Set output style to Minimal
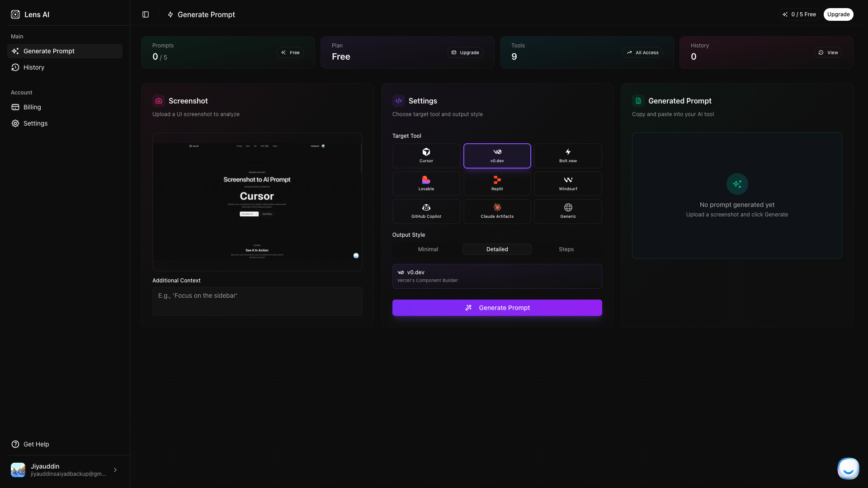The width and height of the screenshot is (868, 488). click(x=428, y=249)
